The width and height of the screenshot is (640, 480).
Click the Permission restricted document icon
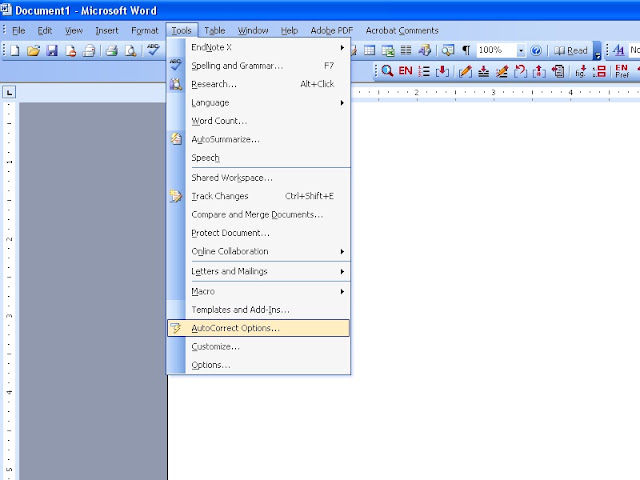point(71,51)
